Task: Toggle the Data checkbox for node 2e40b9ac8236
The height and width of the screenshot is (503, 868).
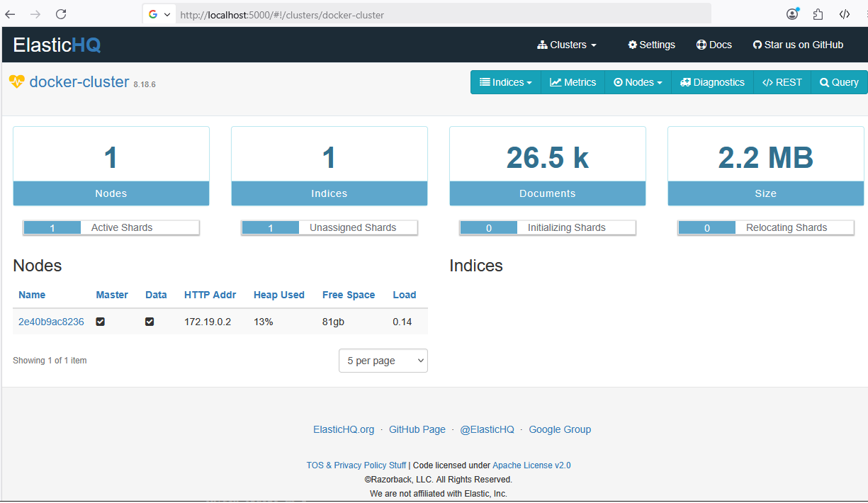Action: 150,322
